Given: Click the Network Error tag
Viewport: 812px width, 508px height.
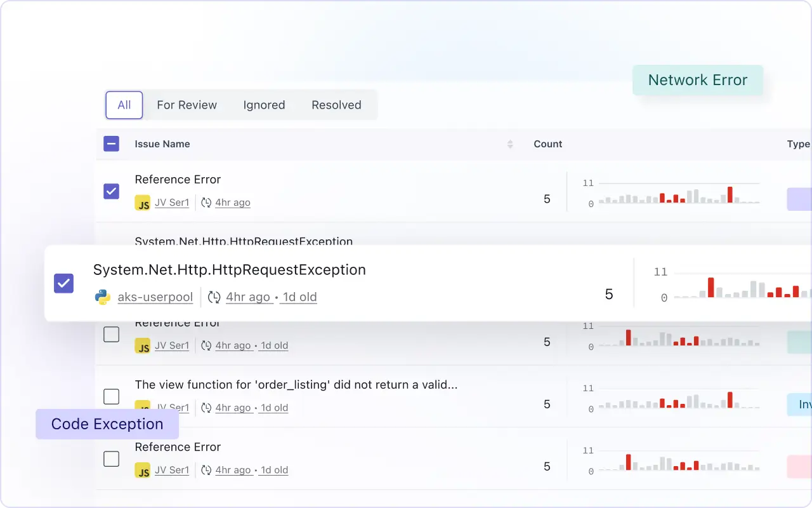Looking at the screenshot, I should [x=697, y=81].
